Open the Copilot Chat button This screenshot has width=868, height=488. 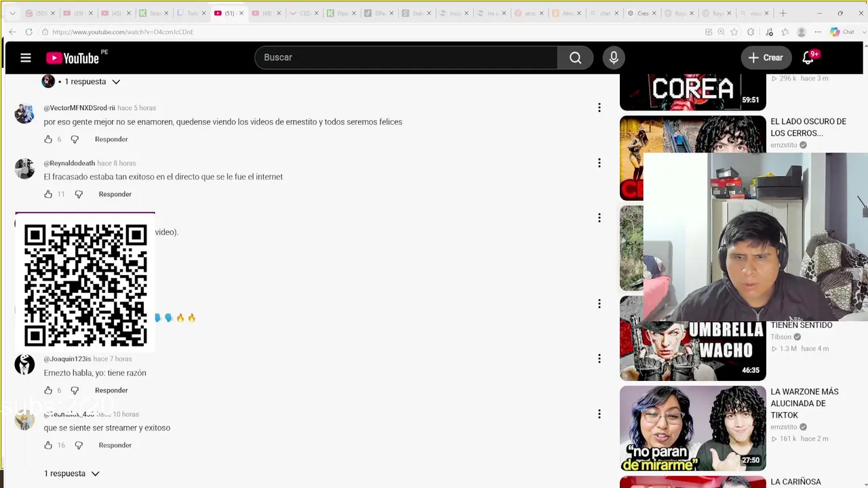click(x=842, y=32)
